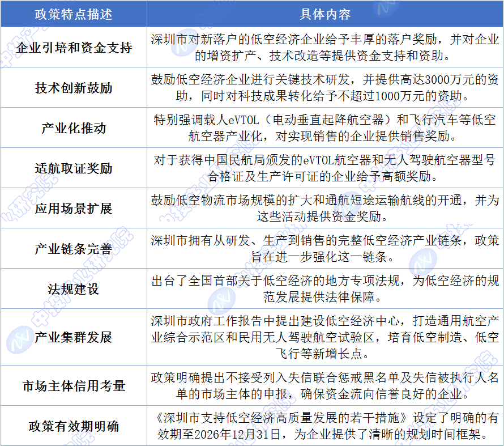Image resolution: width=504 pixels, height=446 pixels.
Task: Select the 政策有效期明确 cell
Action: coord(74,426)
